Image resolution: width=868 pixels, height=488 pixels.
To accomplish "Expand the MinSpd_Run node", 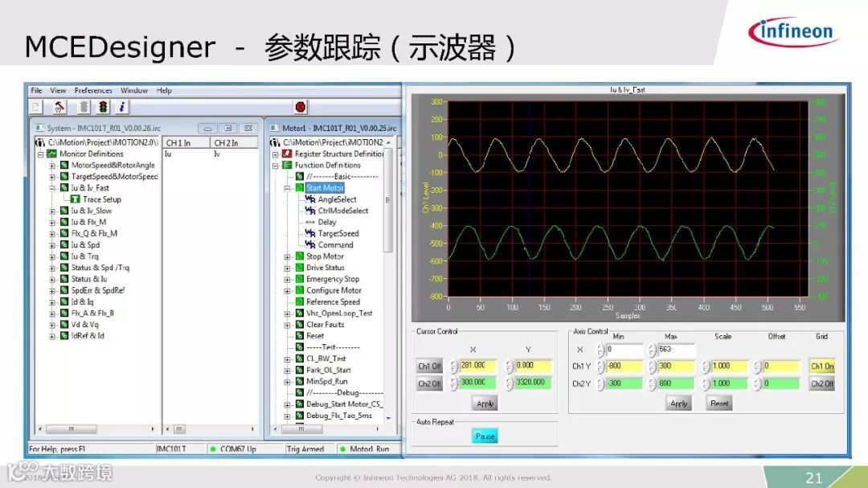I will coord(287,382).
